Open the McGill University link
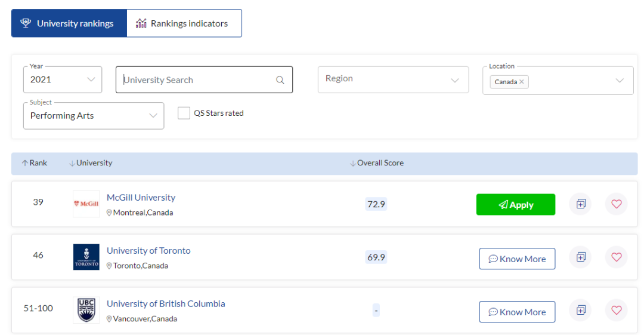The height and width of the screenshot is (335, 644). pos(141,198)
